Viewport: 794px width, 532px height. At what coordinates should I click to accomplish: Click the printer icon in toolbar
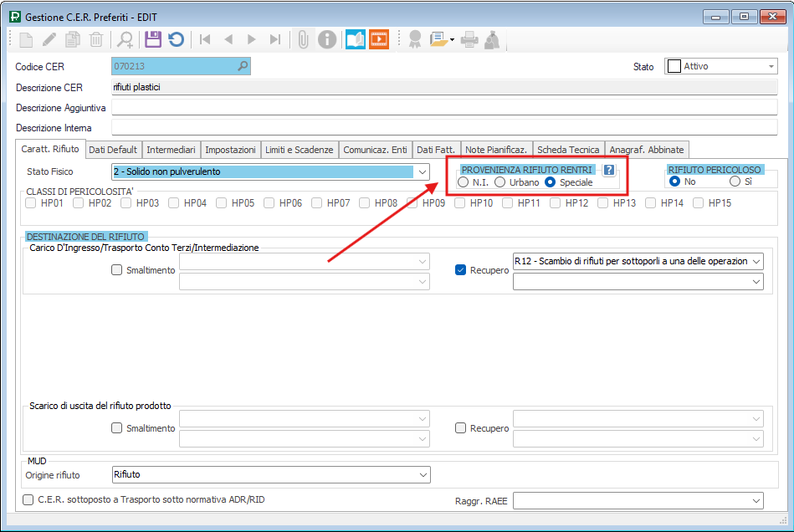pyautogui.click(x=469, y=39)
